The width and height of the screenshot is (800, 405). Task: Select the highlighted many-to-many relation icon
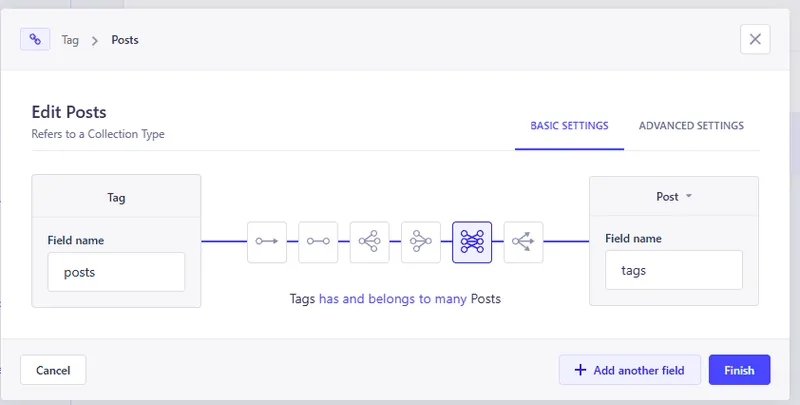pos(472,242)
